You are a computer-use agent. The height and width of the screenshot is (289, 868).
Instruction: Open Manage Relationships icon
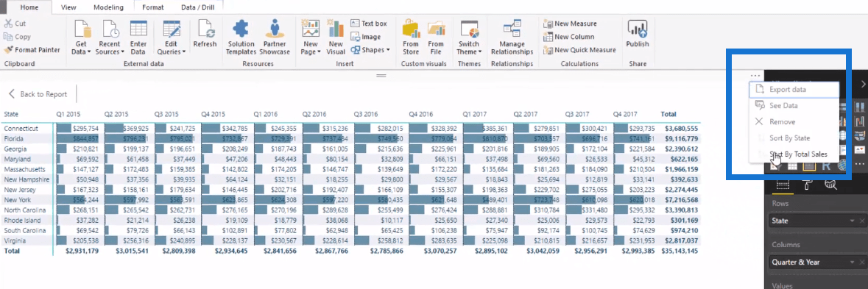(x=512, y=29)
